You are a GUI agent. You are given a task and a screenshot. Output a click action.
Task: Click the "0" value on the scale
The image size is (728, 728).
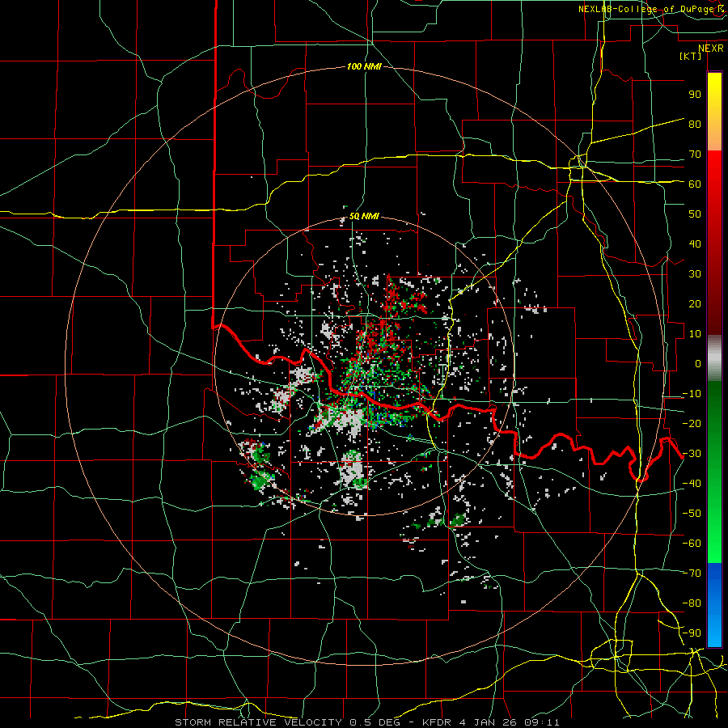coord(698,364)
